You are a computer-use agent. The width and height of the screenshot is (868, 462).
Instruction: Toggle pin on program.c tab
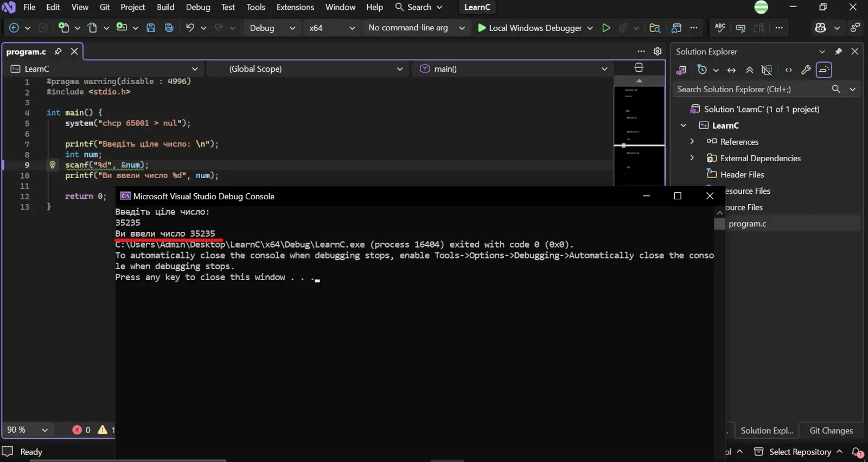[x=58, y=52]
